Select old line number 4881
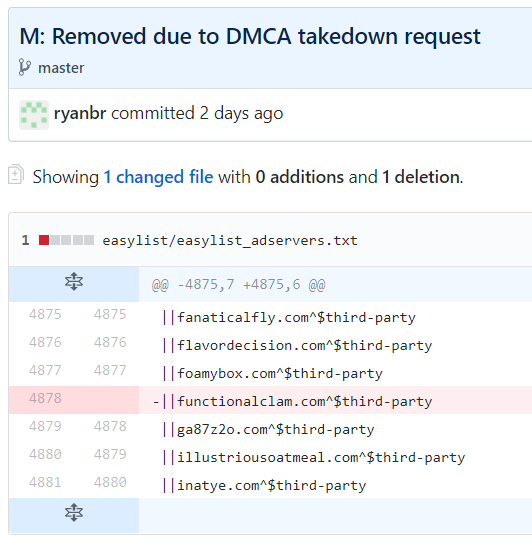Screen dimensions: 532x543 point(45,482)
